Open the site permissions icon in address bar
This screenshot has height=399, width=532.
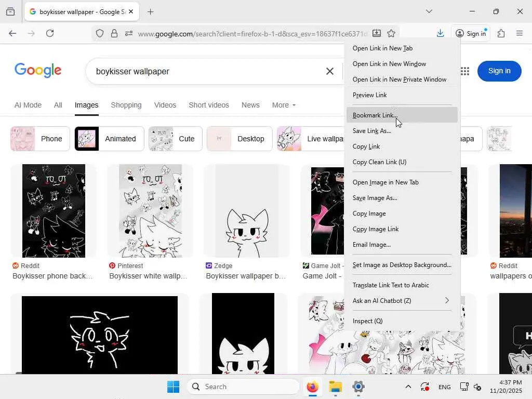click(129, 33)
